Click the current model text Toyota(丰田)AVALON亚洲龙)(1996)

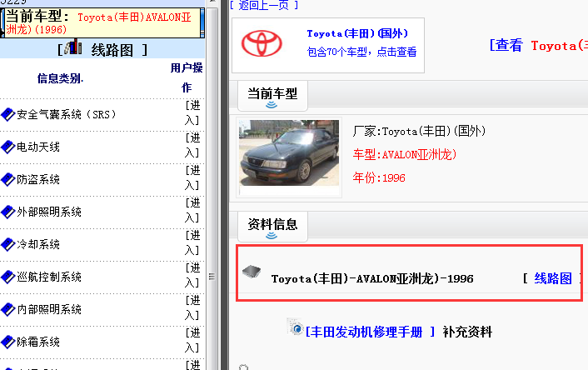[x=98, y=23]
